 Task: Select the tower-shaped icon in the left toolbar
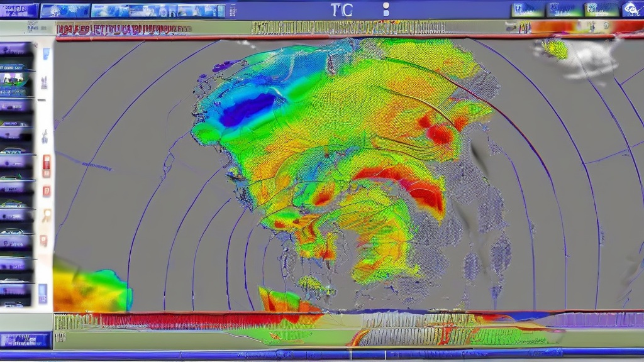coord(44,82)
